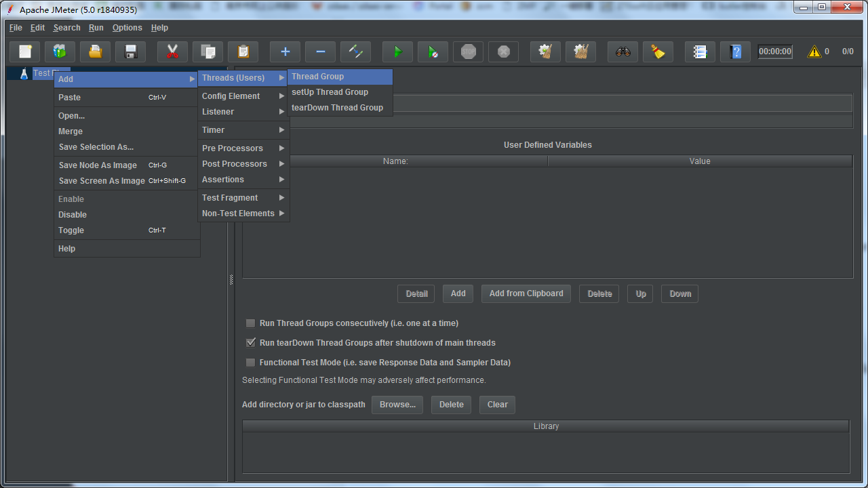This screenshot has height=488, width=868.
Task: Click the Clear classpath button
Action: point(497,405)
